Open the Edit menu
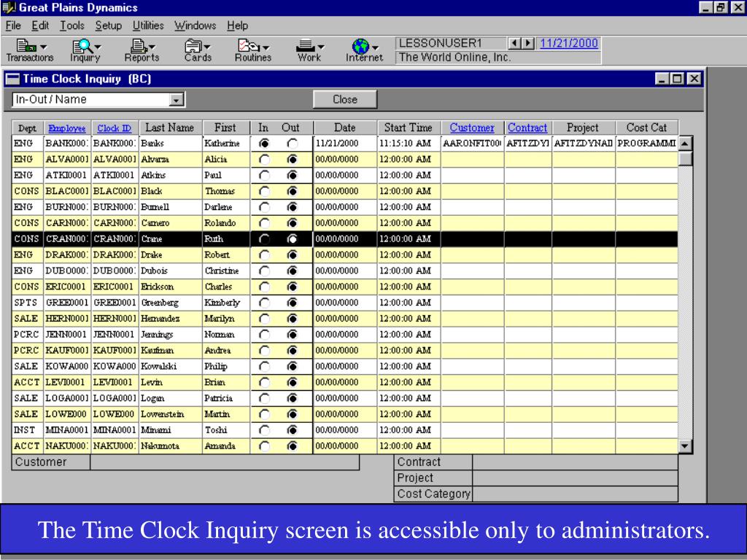Viewport: 747px width, 560px height. pyautogui.click(x=40, y=26)
